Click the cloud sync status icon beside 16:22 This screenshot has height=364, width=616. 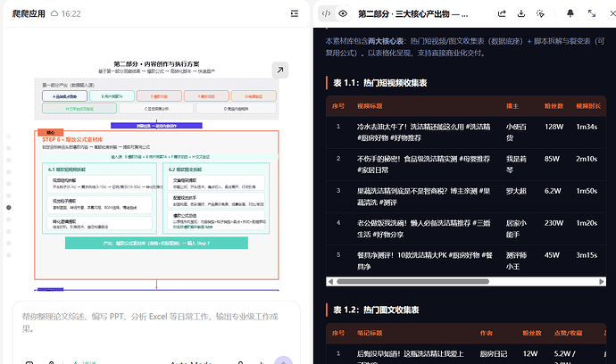point(54,13)
